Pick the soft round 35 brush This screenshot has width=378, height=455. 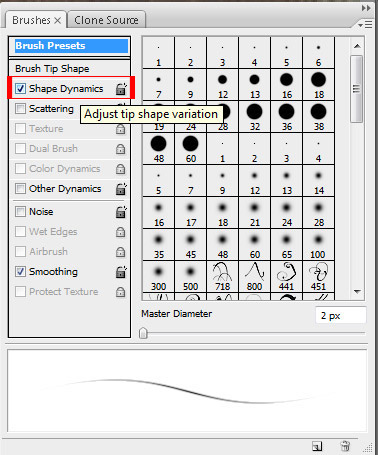tap(159, 245)
